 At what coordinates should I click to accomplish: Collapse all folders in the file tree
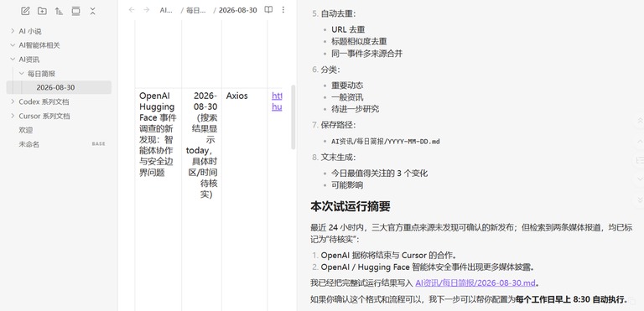(92, 11)
